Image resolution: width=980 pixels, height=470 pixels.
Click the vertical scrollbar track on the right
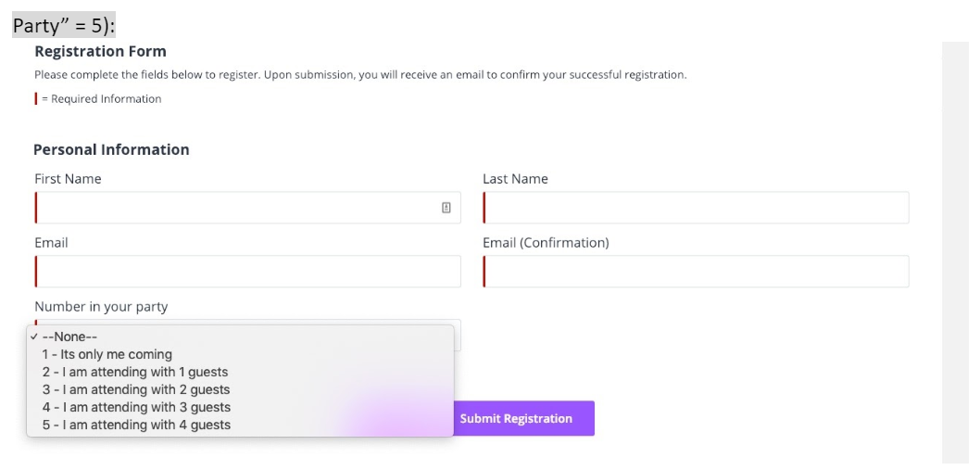pos(954,250)
